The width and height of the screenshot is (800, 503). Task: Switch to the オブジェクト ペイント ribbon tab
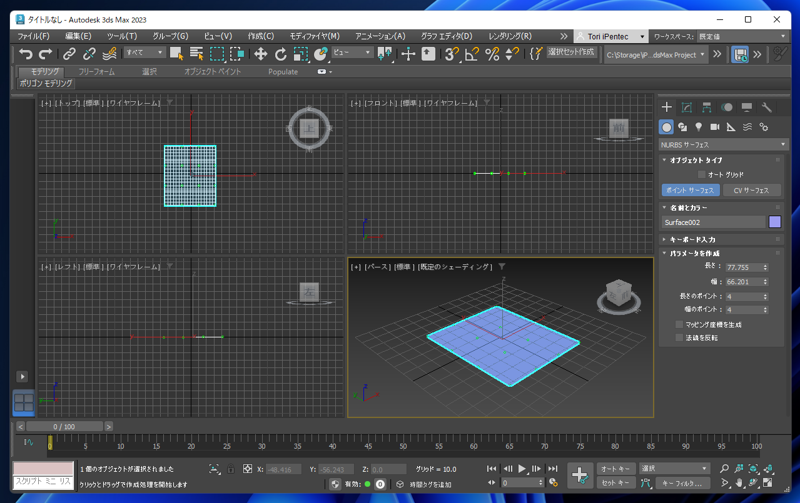[212, 71]
